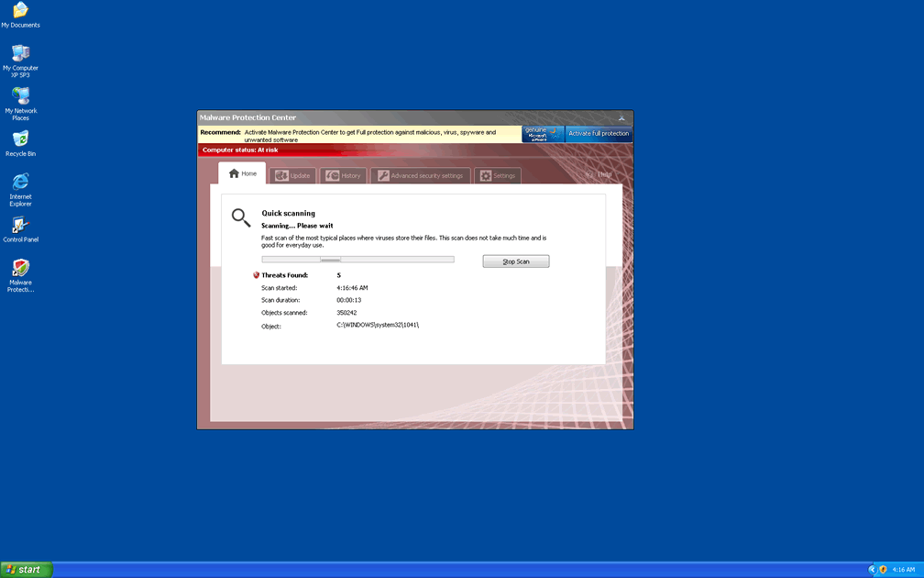Open Advanced security settings tab
The image size is (924, 578).
coord(421,175)
